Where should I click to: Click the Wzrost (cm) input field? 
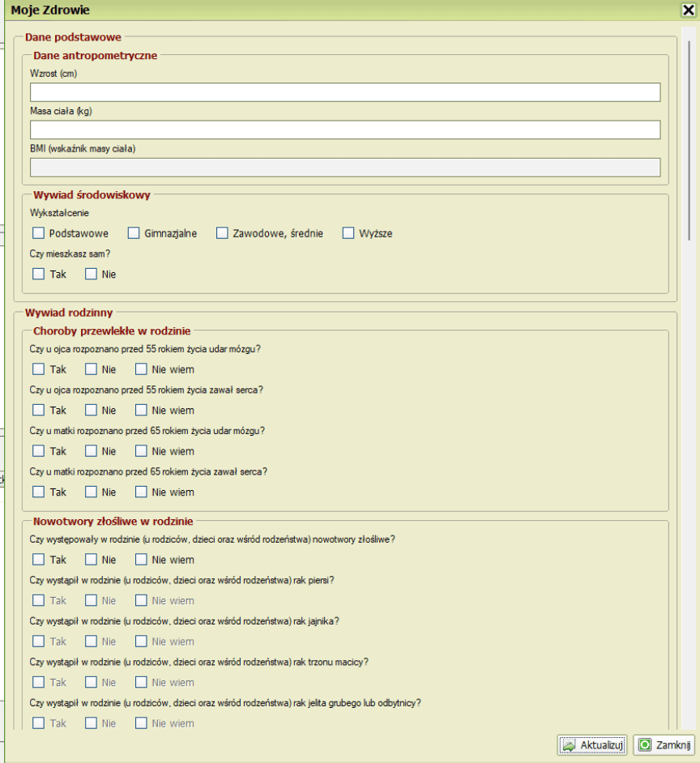345,92
